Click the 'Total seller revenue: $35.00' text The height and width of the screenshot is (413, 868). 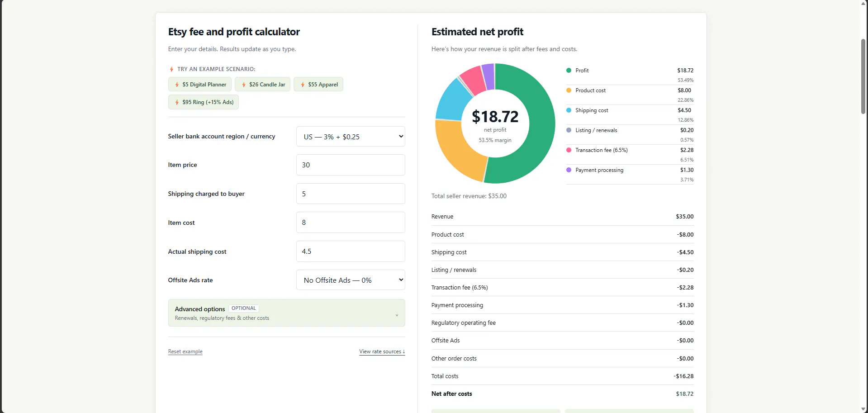469,196
